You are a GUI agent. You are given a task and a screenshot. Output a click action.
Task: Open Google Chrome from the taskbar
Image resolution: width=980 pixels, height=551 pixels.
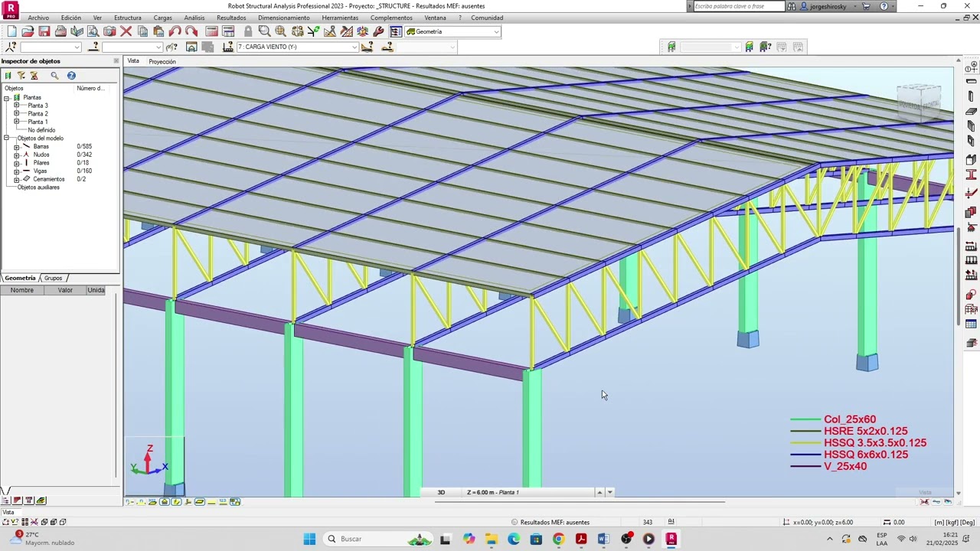[x=558, y=539]
